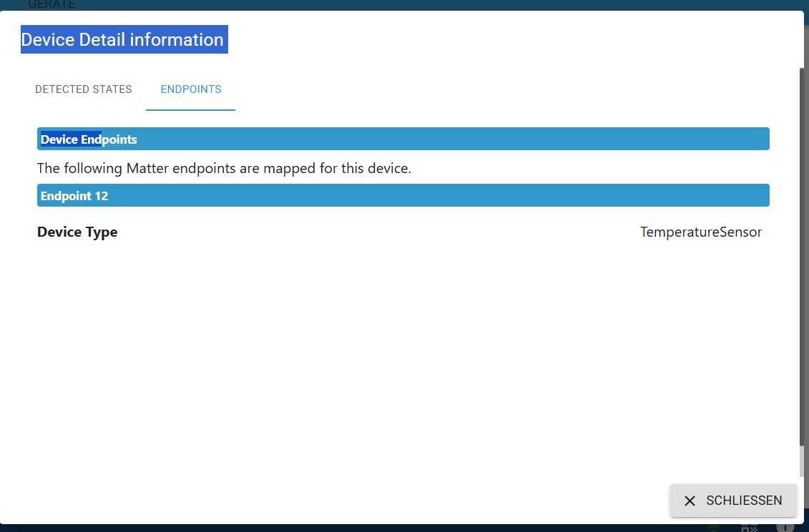Viewport: 809px width, 532px height.
Task: Click the SCHLIESSEN button
Action: [x=733, y=501]
